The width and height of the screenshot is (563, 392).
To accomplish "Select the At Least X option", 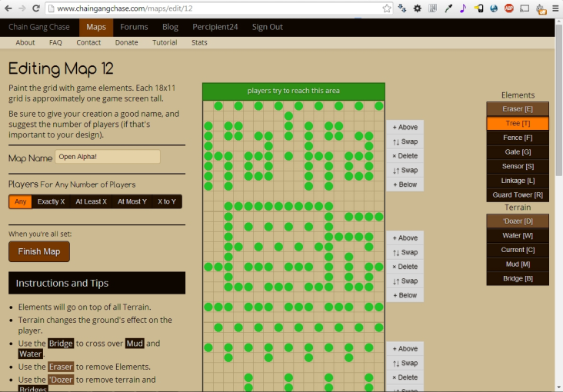I will (92, 201).
